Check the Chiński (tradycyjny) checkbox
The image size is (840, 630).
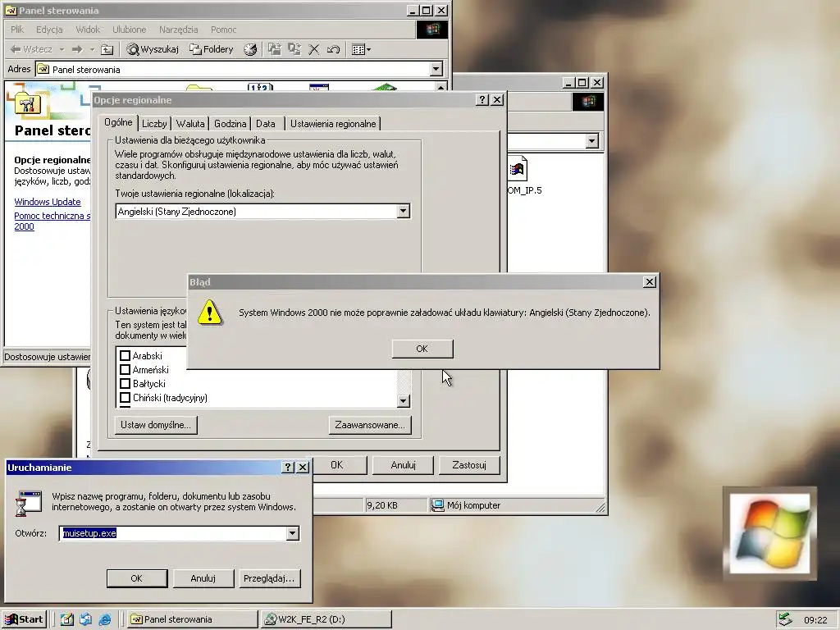[x=125, y=398]
